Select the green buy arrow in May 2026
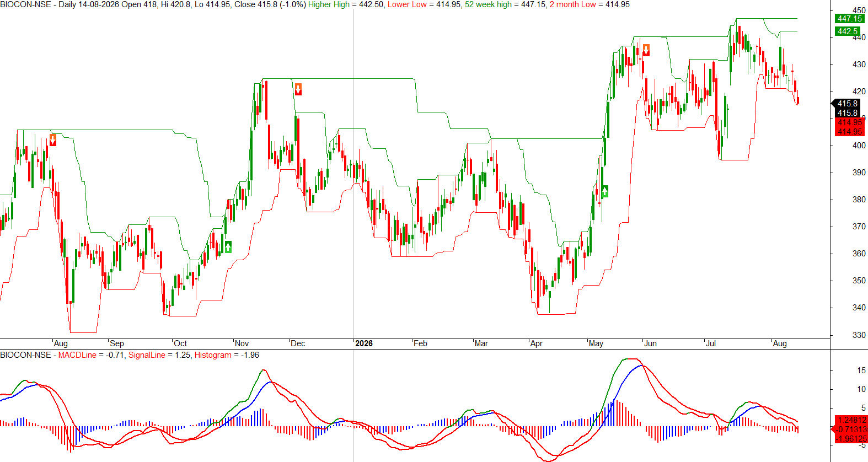This screenshot has height=462, width=868. point(605,191)
